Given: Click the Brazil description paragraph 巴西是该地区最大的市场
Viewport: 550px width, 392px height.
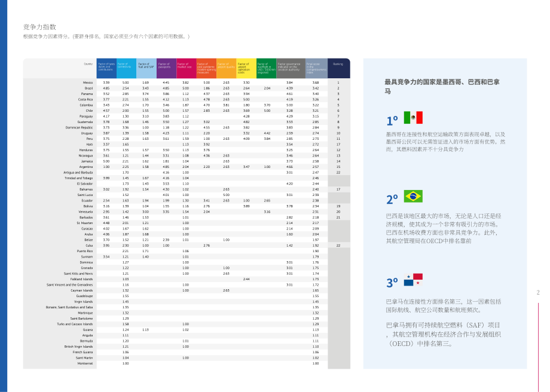Looking at the screenshot, I should tap(444, 228).
